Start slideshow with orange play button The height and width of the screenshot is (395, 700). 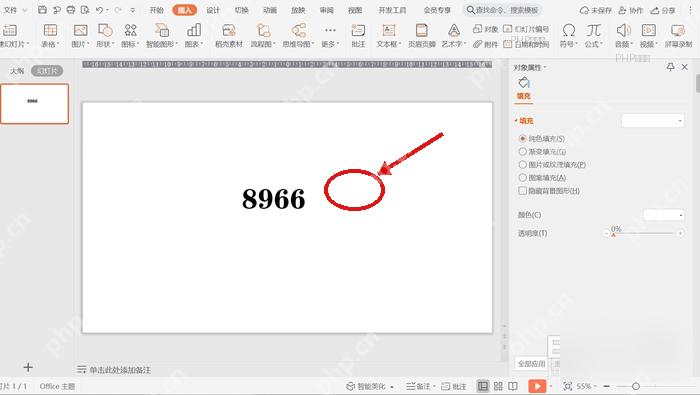[x=537, y=386]
